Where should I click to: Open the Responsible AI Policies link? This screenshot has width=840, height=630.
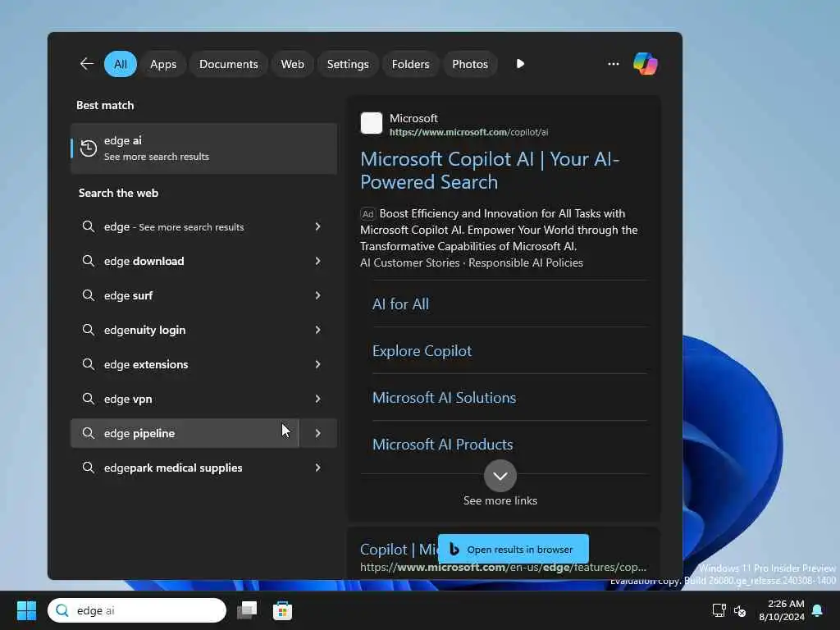click(x=526, y=262)
